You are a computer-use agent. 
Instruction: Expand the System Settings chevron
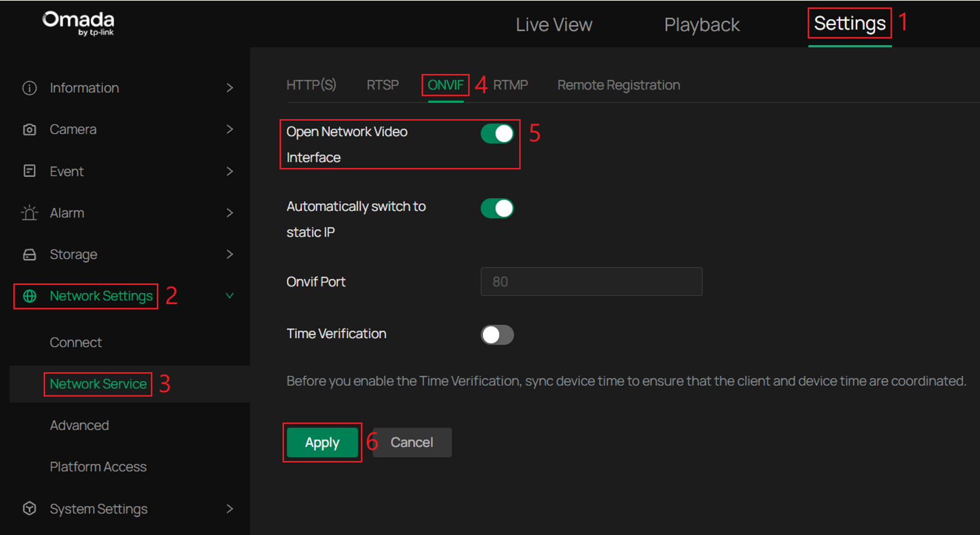[x=230, y=509]
